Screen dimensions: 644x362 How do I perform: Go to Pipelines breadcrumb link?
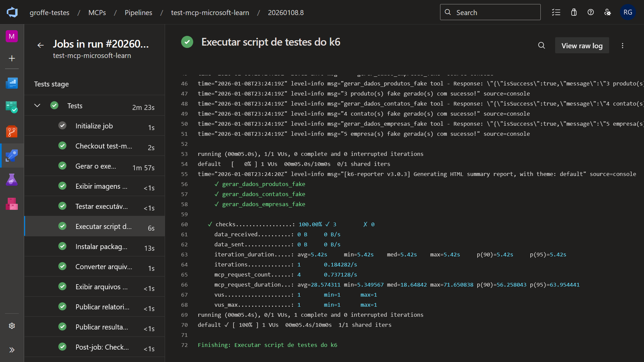click(138, 13)
